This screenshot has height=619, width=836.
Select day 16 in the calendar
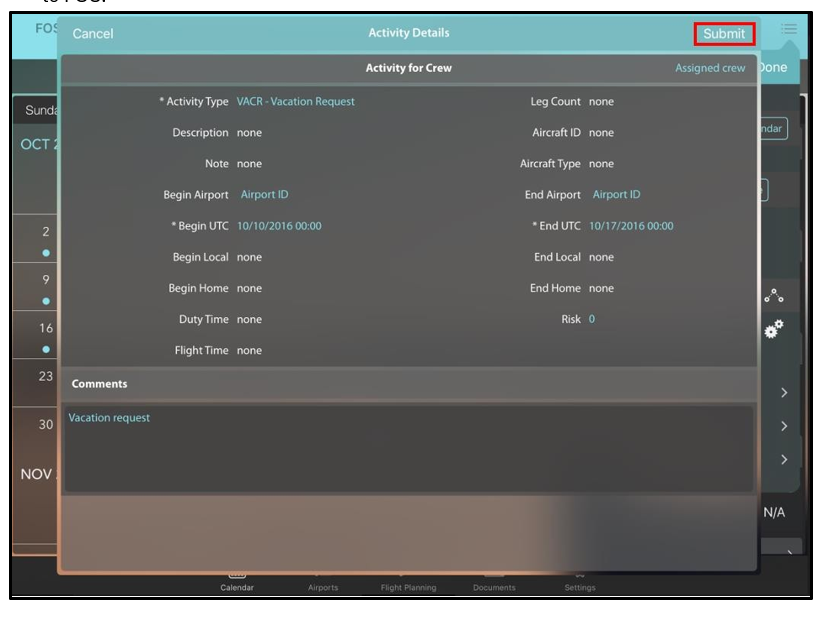(x=46, y=328)
